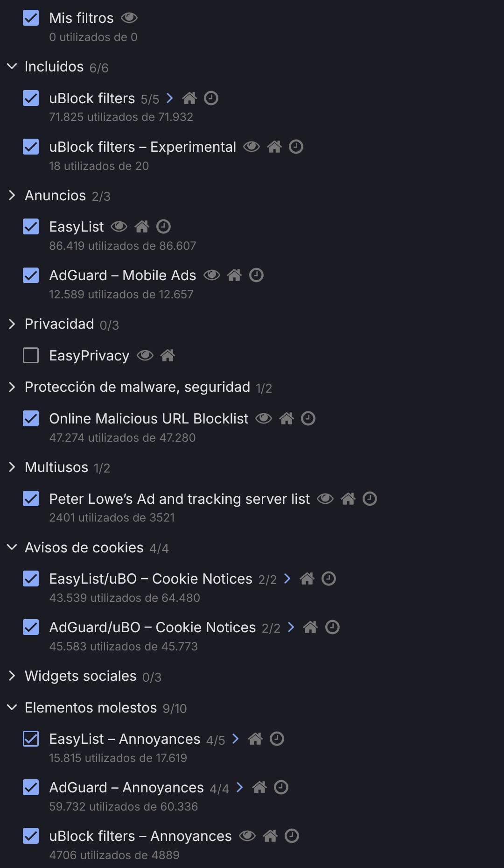The width and height of the screenshot is (504, 868).
Task: Uncheck the EasyList filter checkbox
Action: point(31,226)
